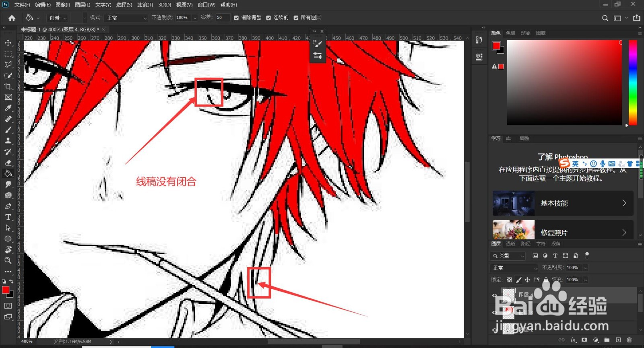Open 模式 blend mode dropdown in options bar
Viewport: 644px width, 348px height.
point(126,18)
